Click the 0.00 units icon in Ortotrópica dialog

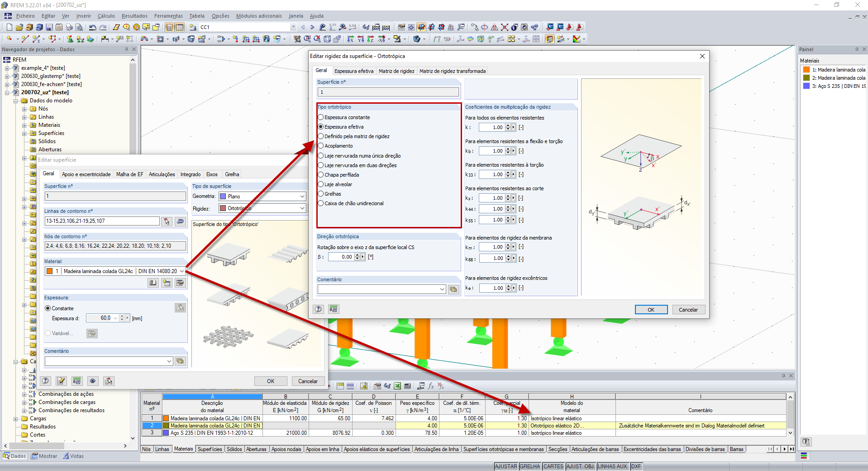pyautogui.click(x=334, y=309)
